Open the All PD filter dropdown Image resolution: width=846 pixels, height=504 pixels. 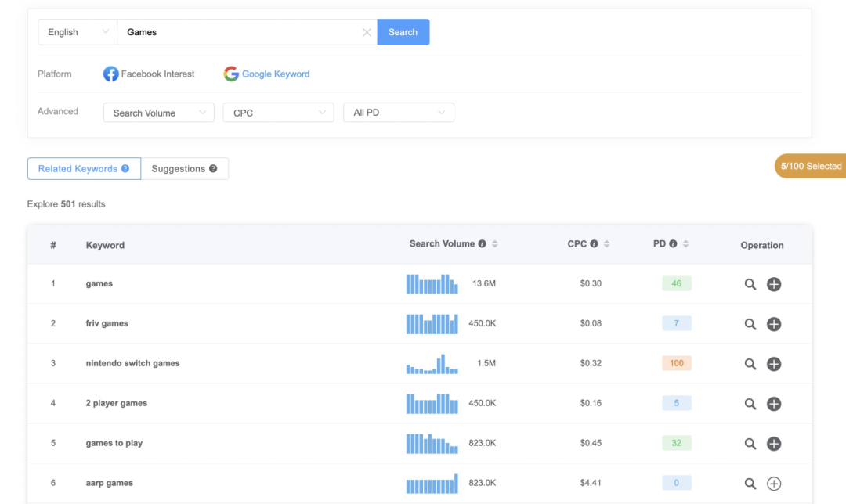click(x=398, y=113)
